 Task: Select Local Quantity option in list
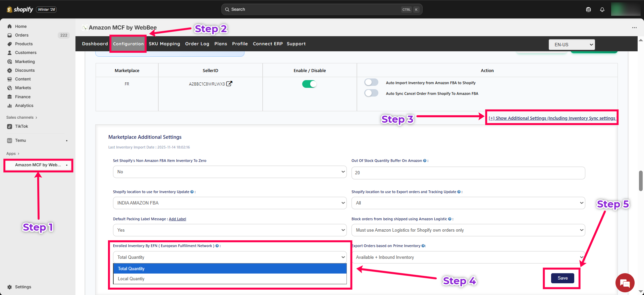pos(131,279)
